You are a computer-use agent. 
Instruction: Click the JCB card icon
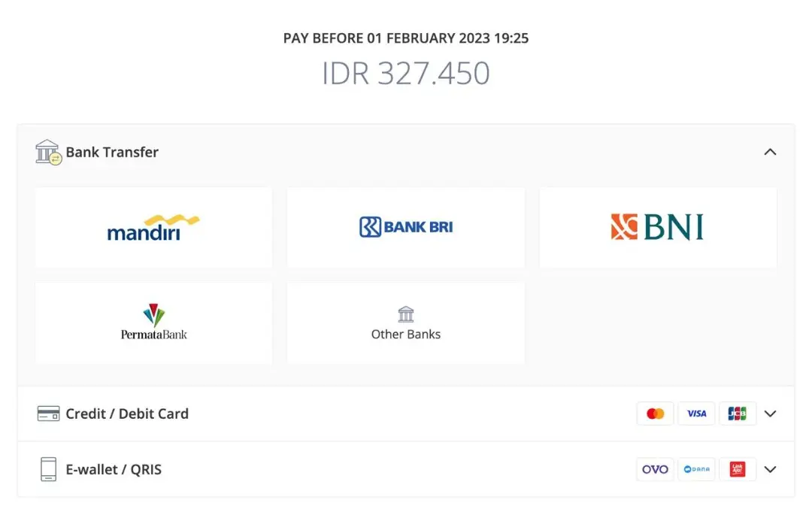[737, 413]
